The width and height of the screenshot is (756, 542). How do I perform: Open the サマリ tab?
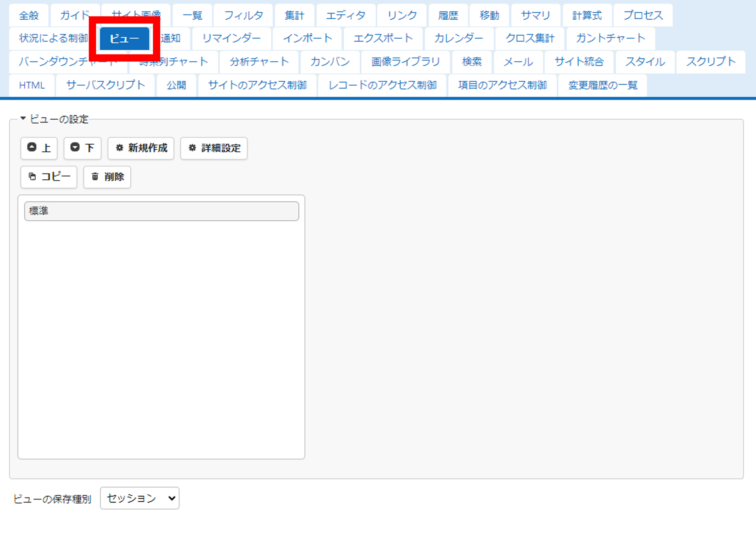[x=536, y=15]
